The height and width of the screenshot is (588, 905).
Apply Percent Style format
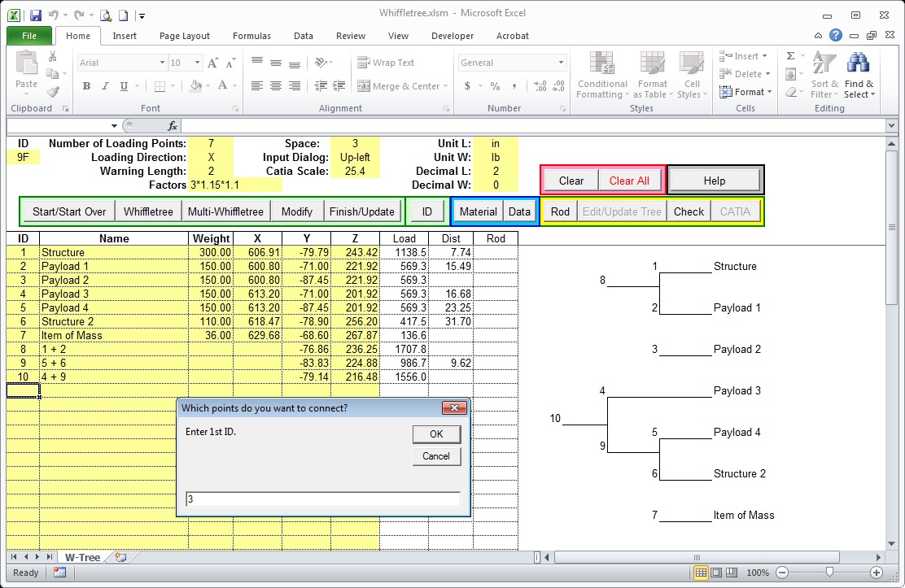click(x=495, y=86)
